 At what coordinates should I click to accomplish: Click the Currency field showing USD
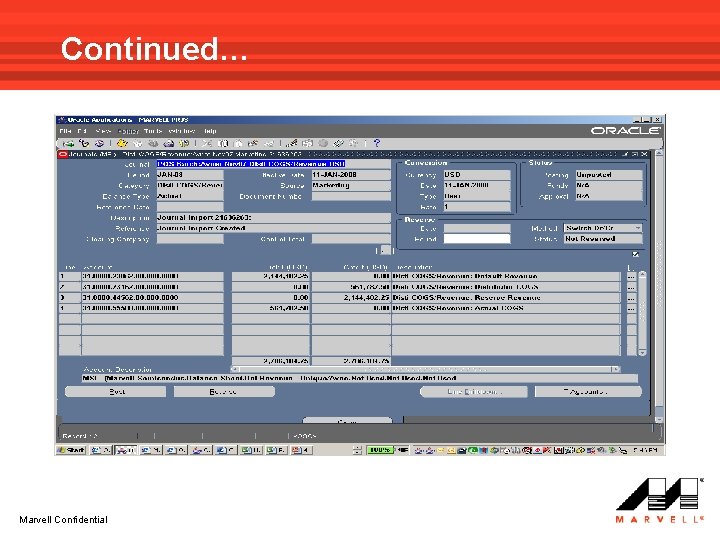pyautogui.click(x=477, y=175)
